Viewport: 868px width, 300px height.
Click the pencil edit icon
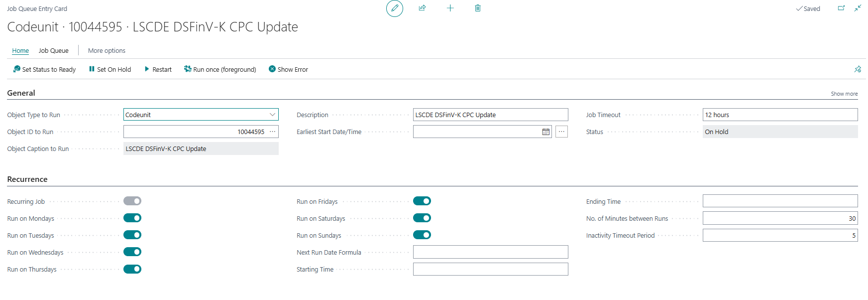pos(395,8)
